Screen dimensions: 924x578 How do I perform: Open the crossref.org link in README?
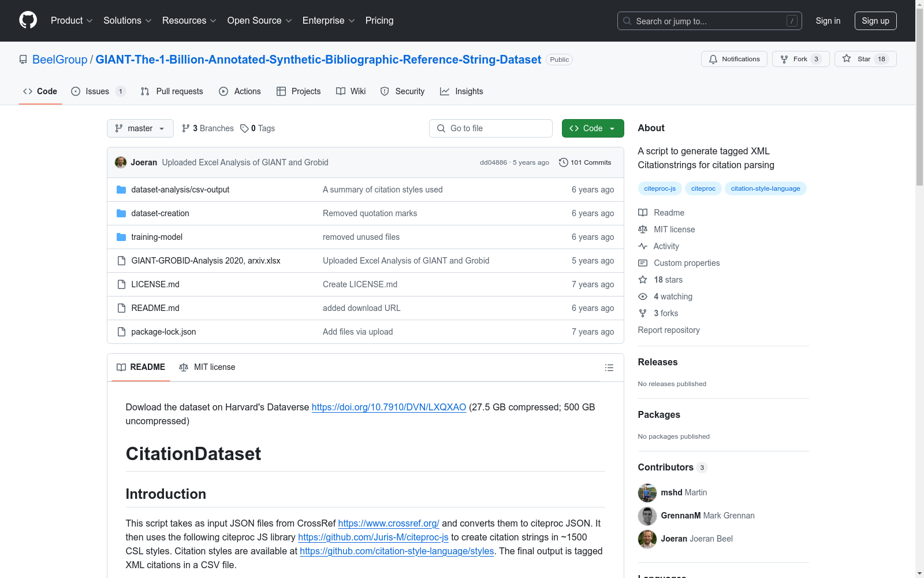pos(389,523)
